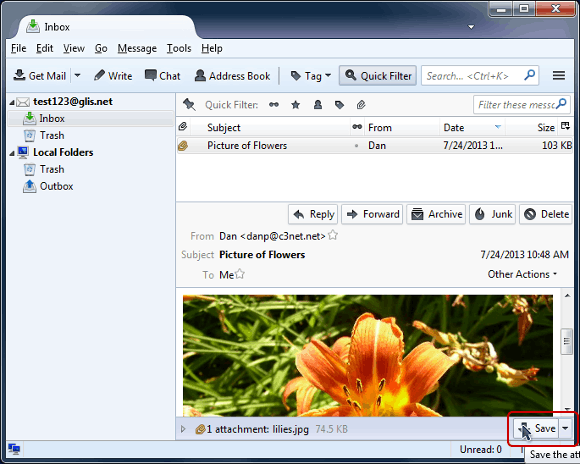Star the sender Dan's contact

333,235
